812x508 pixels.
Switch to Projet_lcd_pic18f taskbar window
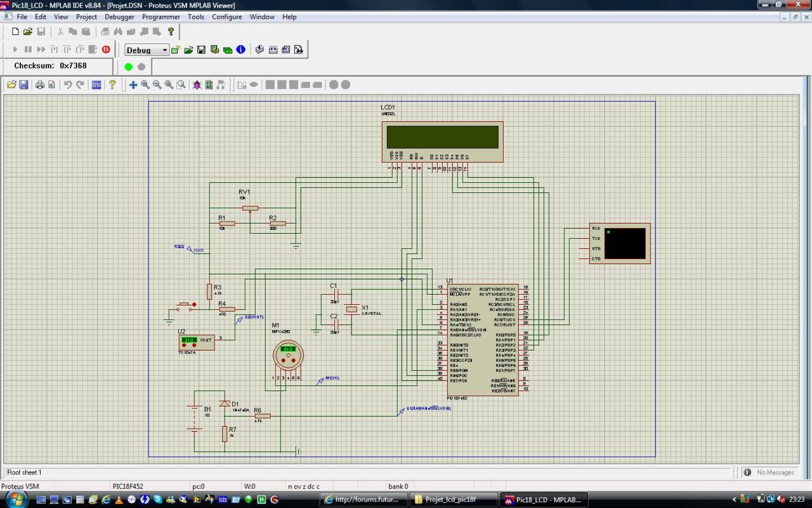click(451, 500)
